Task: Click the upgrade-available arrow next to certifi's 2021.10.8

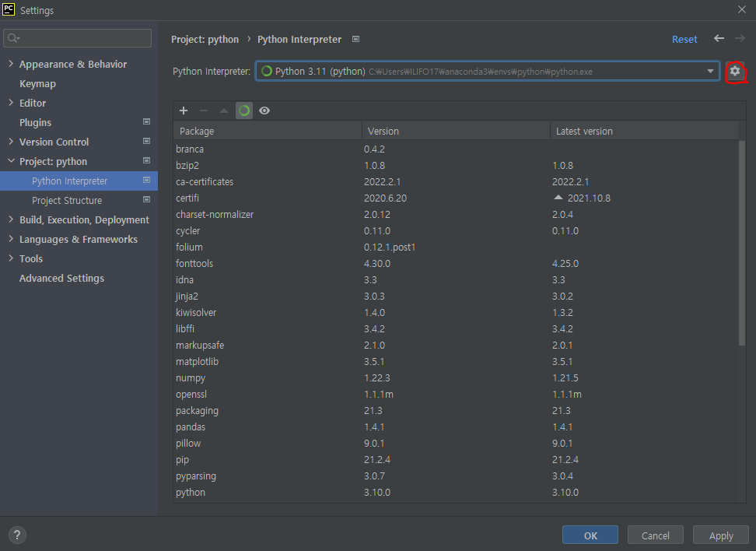Action: point(558,198)
